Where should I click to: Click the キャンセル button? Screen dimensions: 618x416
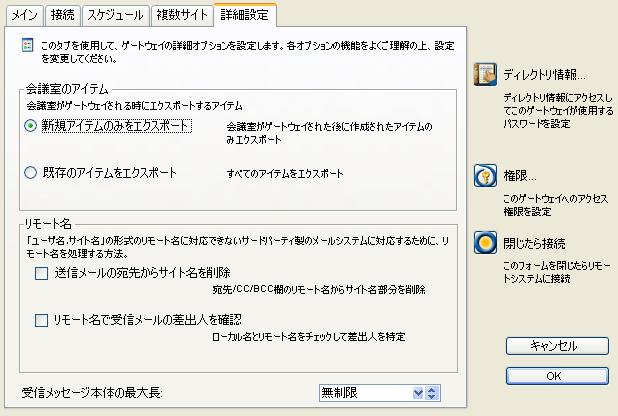tap(557, 346)
